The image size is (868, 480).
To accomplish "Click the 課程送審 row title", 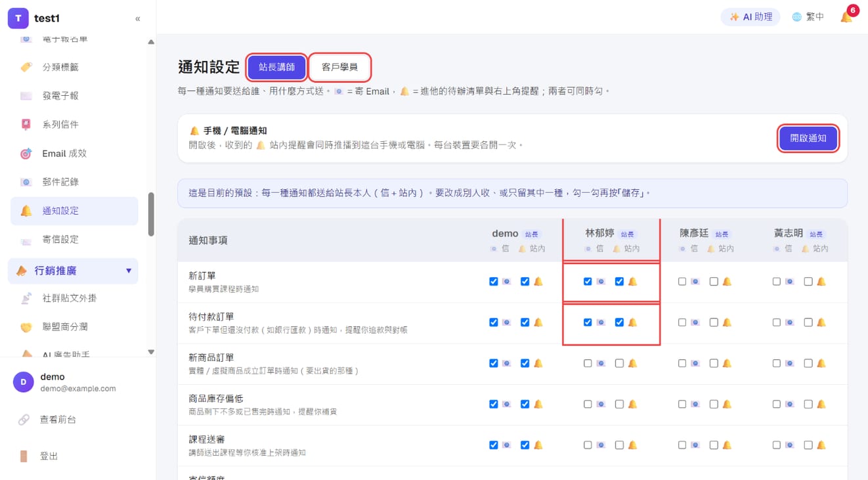I will point(207,439).
